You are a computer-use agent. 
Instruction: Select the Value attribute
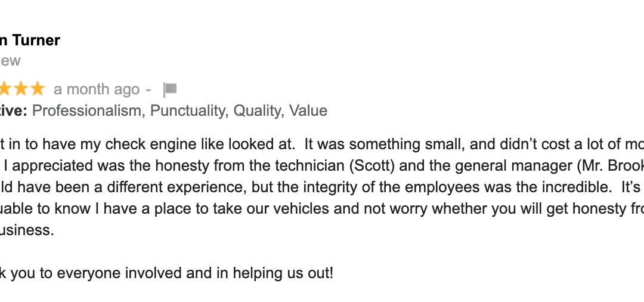point(308,110)
